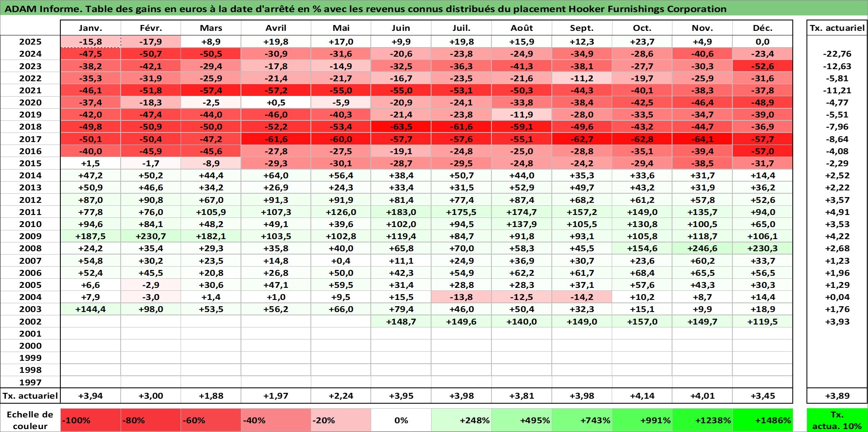Select the +495% green scale swatch
This screenshot has height=432, width=868.
click(522, 420)
